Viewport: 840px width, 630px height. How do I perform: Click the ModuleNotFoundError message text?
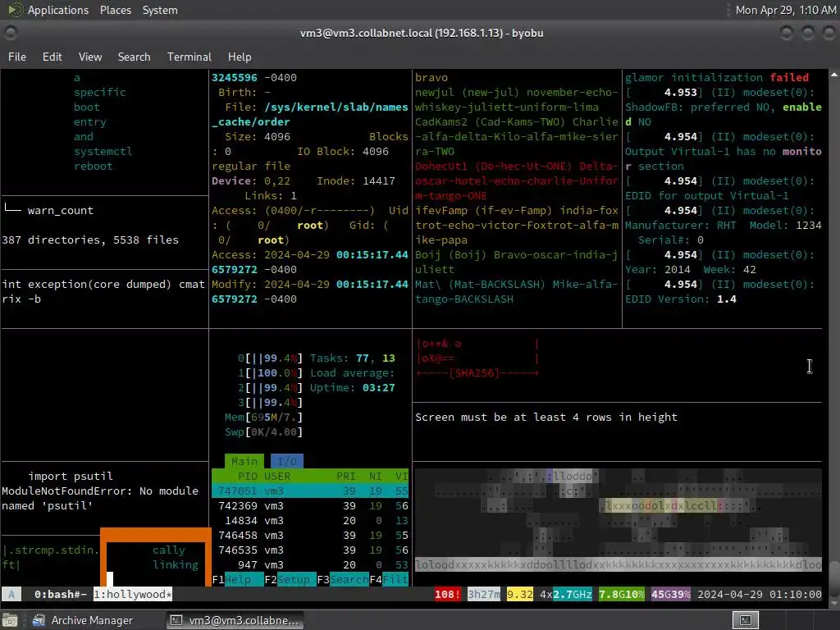[x=99, y=498]
